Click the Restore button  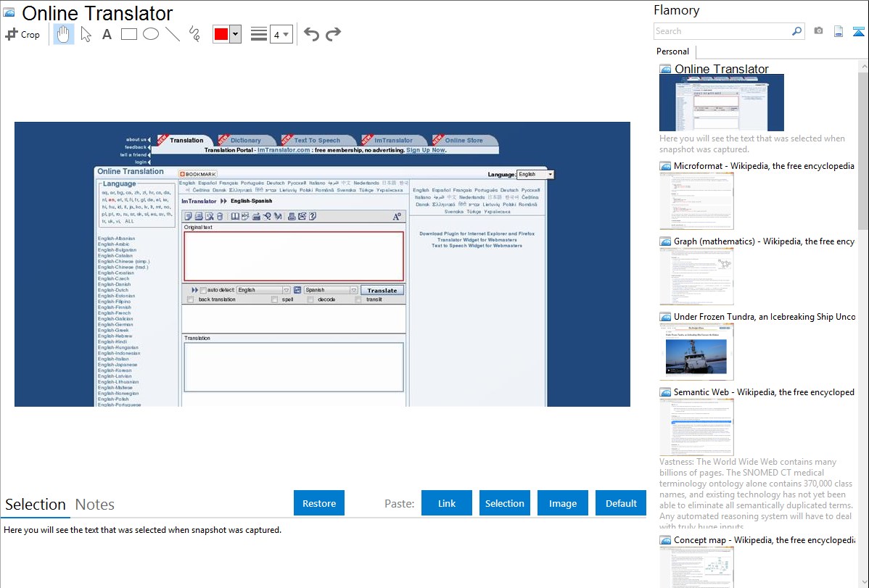point(319,503)
